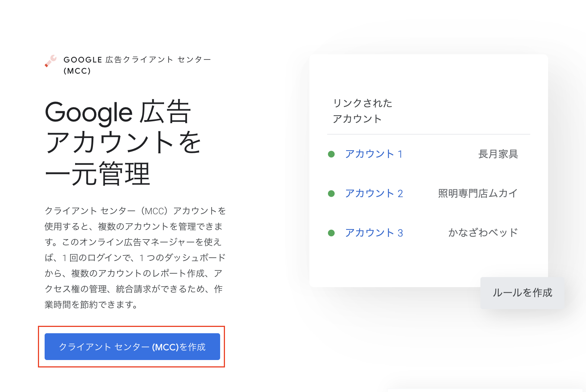Click the 長月家具 account name
586x392 pixels.
498,154
